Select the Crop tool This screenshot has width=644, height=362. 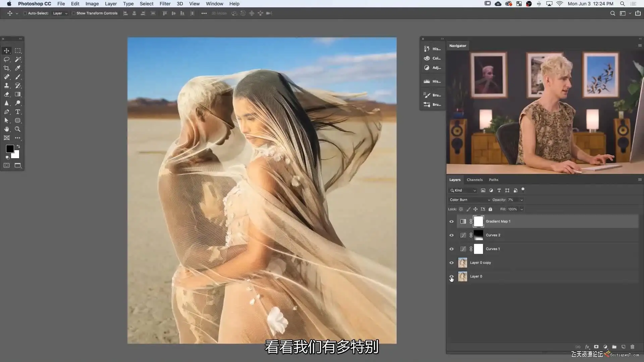coord(6,68)
